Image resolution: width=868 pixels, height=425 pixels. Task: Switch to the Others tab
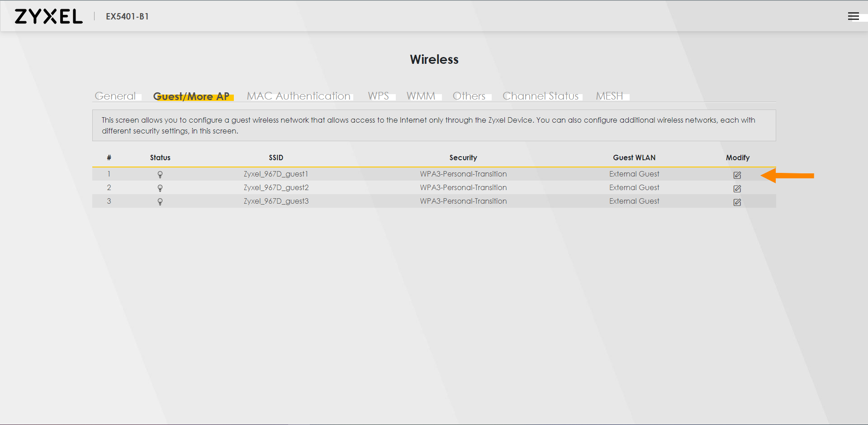[469, 96]
